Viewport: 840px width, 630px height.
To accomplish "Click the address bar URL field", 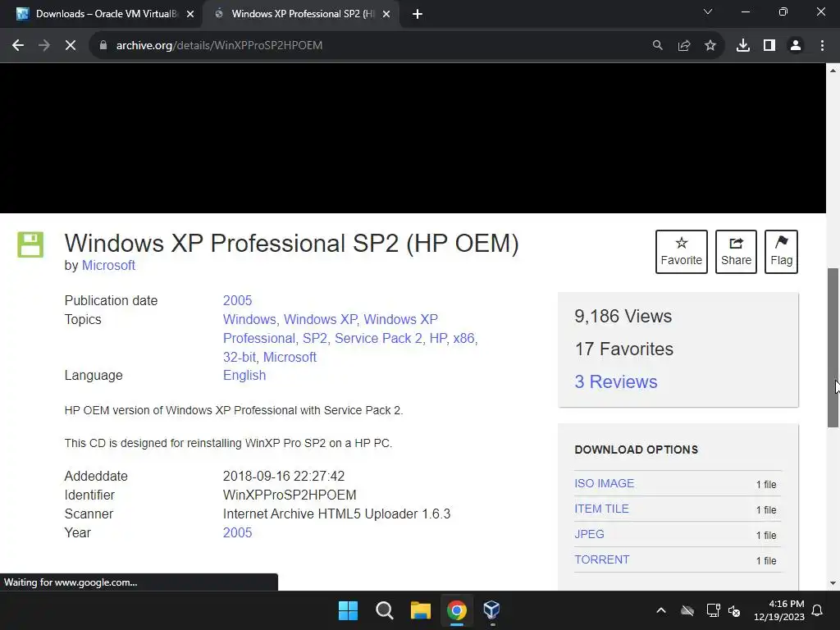I will 375,46.
